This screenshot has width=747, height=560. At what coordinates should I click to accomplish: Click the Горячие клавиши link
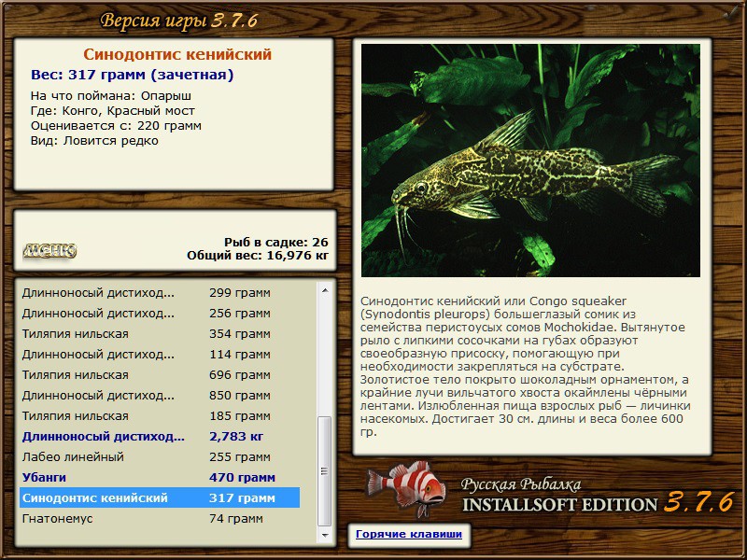[x=409, y=534]
